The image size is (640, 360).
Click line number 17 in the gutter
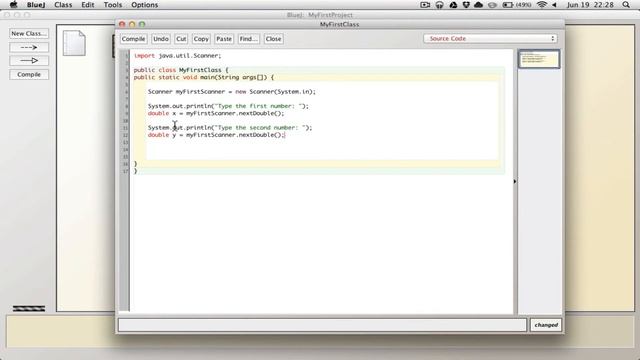tap(125, 171)
